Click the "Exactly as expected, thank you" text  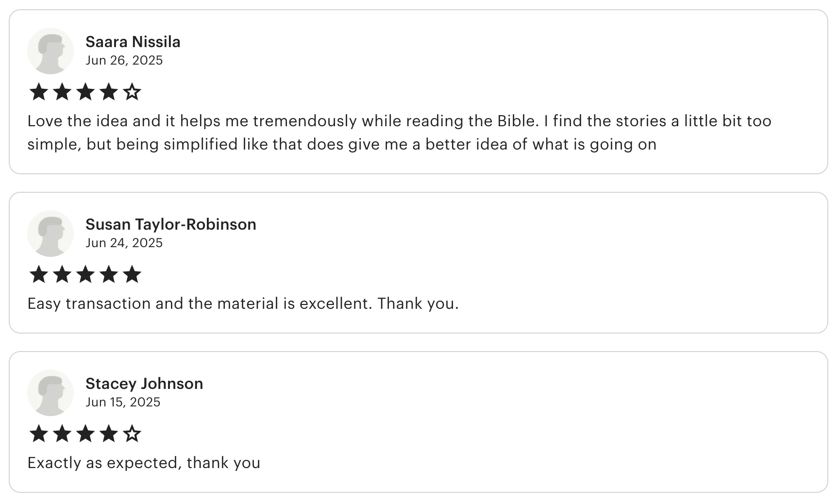point(144,463)
